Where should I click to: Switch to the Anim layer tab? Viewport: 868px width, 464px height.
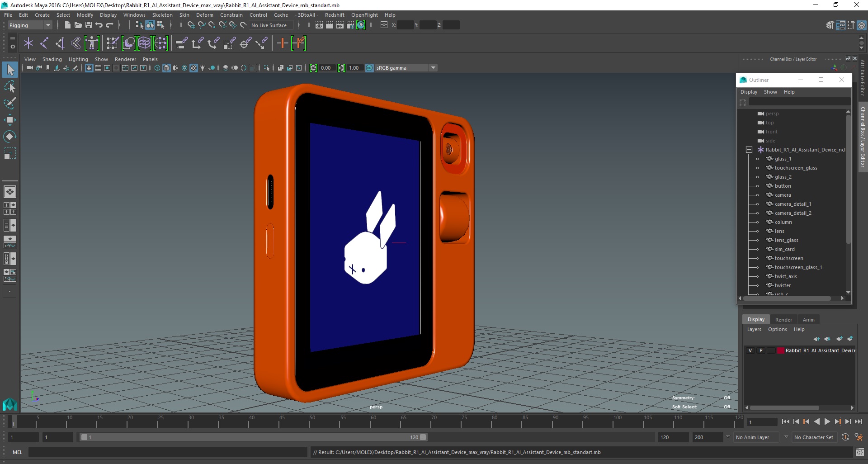click(808, 320)
